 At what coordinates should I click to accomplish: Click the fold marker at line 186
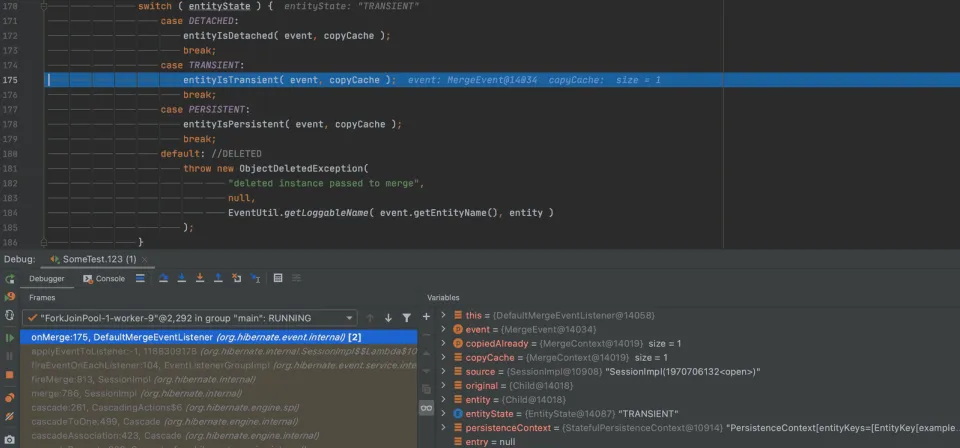(43, 242)
